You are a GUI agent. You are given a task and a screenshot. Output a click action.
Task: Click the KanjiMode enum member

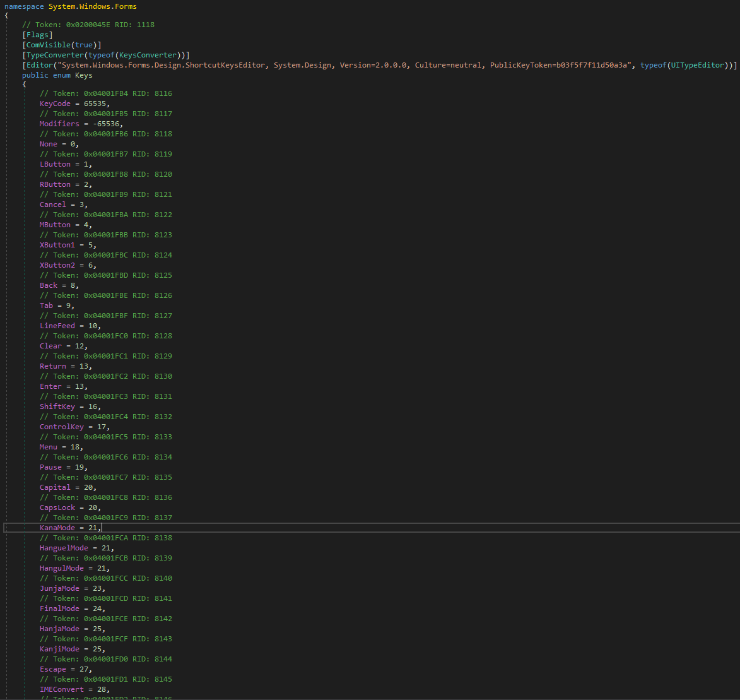tap(59, 649)
